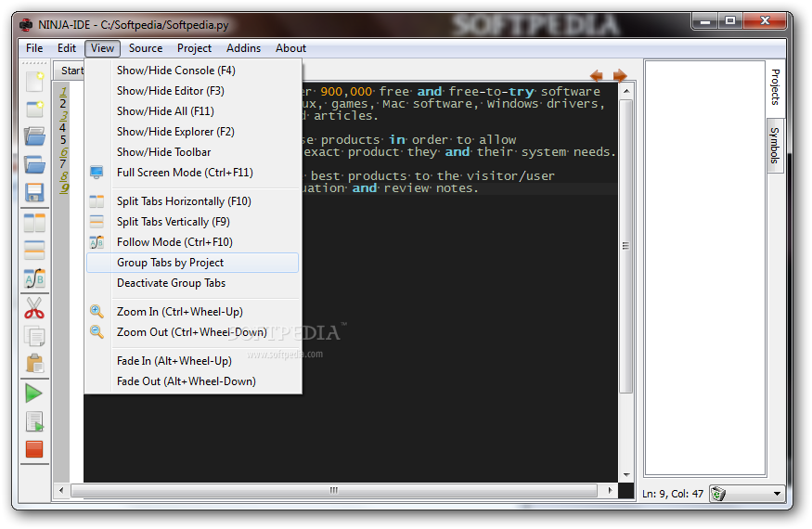Choose Split Tabs Horizontally (F10) from the menu

point(193,201)
